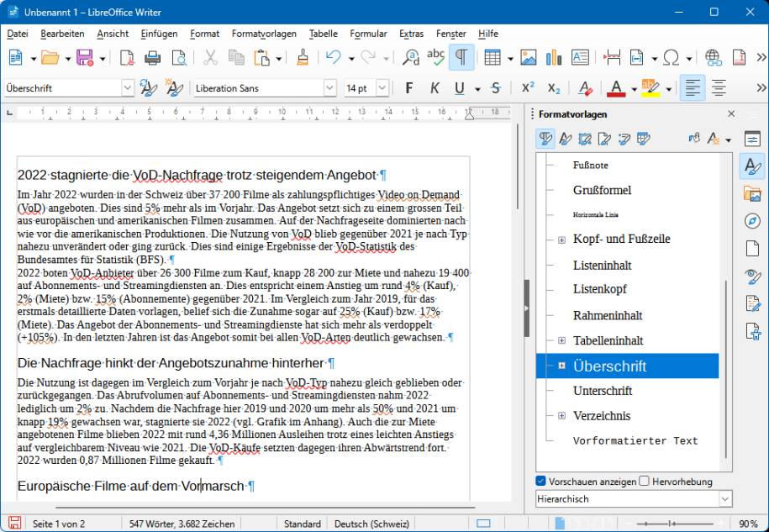Click the Clone formatting paintbrush icon
The image size is (769, 532).
[x=303, y=57]
